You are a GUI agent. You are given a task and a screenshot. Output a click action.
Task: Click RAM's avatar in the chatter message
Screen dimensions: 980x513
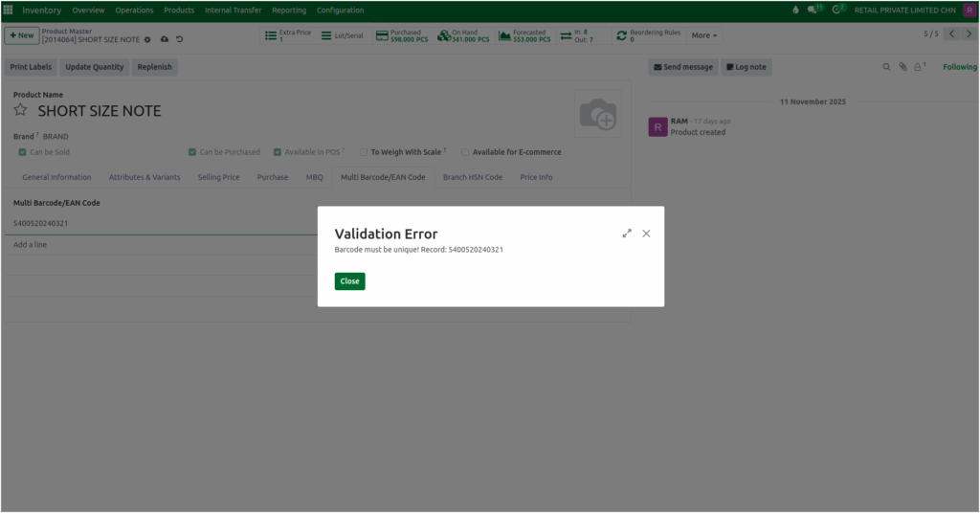[x=657, y=127]
